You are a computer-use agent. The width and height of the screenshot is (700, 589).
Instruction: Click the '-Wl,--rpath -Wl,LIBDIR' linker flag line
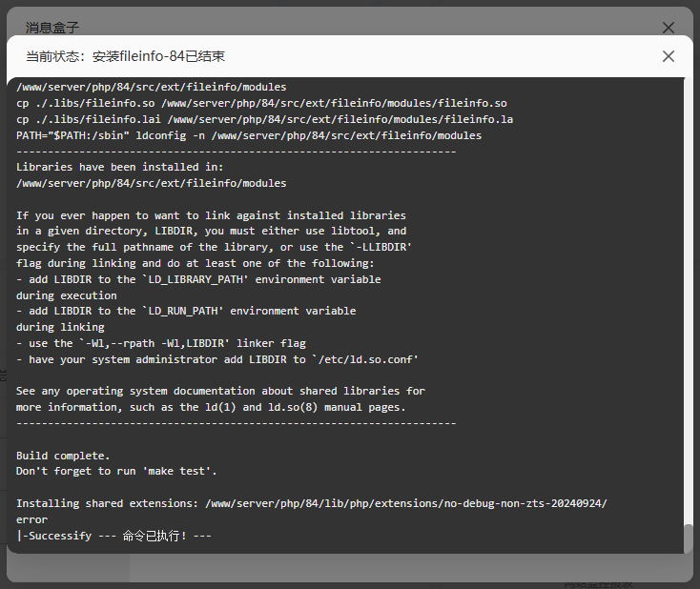[161, 343]
